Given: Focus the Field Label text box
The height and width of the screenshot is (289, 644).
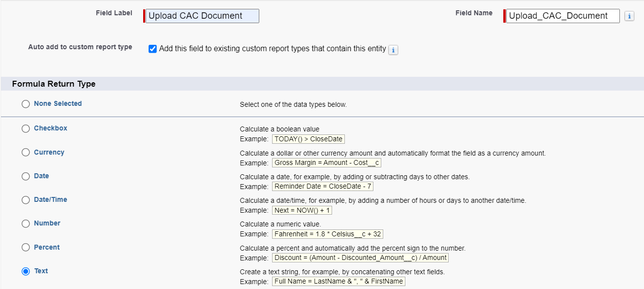Looking at the screenshot, I should click(x=202, y=16).
